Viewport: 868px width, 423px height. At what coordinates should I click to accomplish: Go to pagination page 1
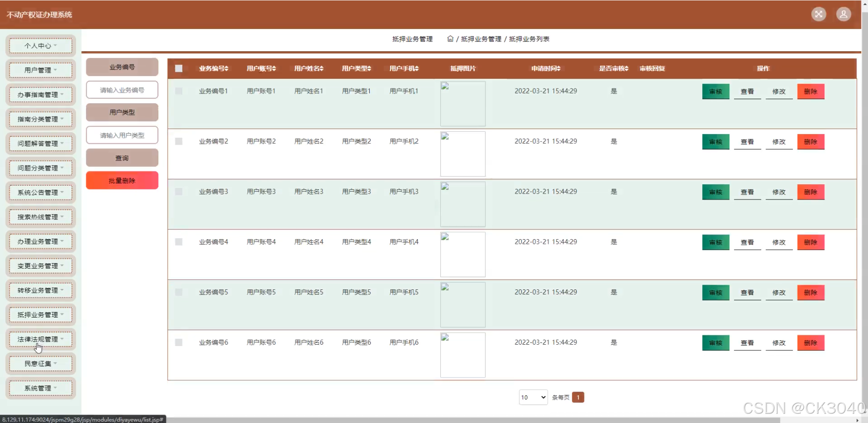coord(578,397)
